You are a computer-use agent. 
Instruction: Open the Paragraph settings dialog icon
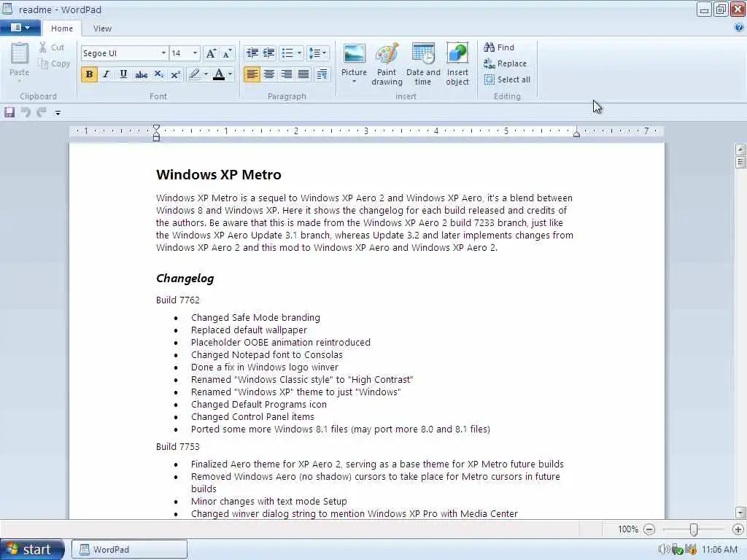(322, 74)
